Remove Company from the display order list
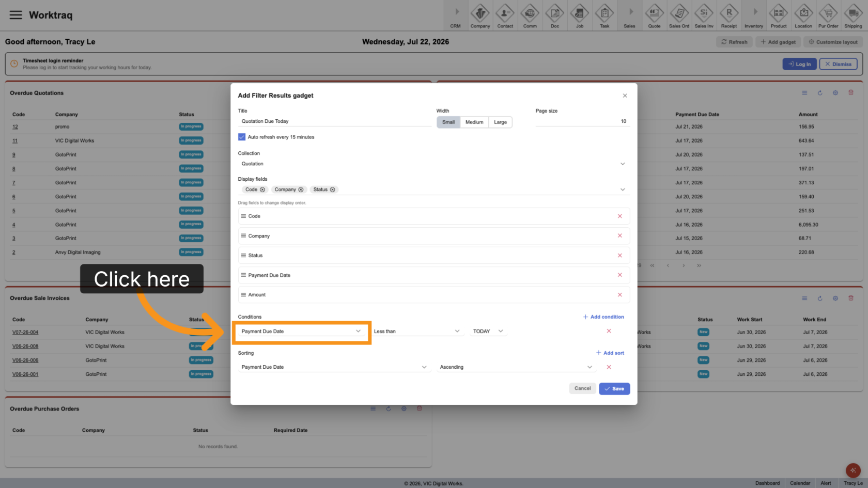 (619, 235)
